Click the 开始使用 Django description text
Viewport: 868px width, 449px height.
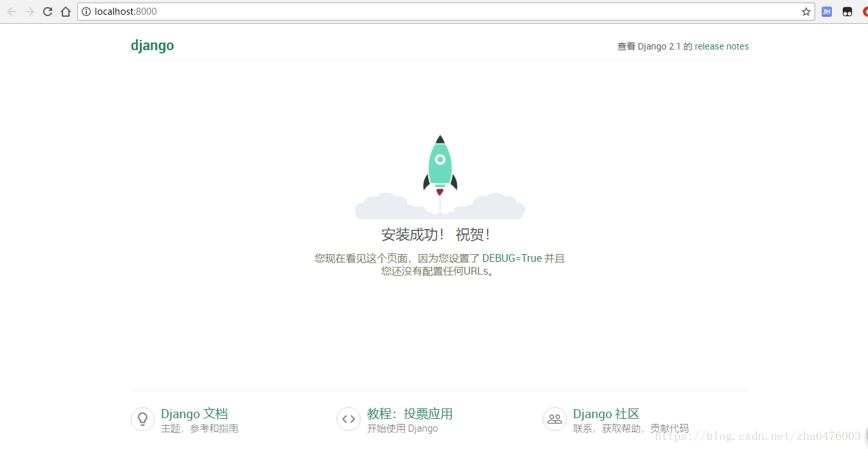tap(402, 428)
